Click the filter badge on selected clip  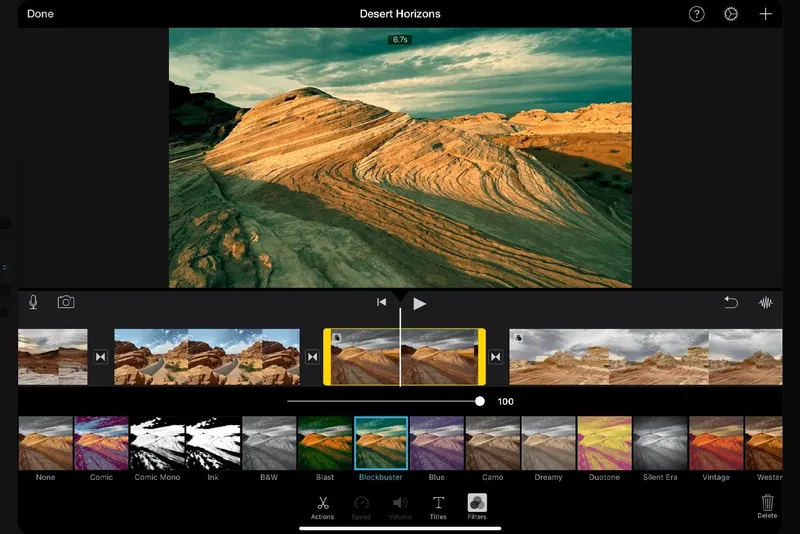pyautogui.click(x=337, y=338)
